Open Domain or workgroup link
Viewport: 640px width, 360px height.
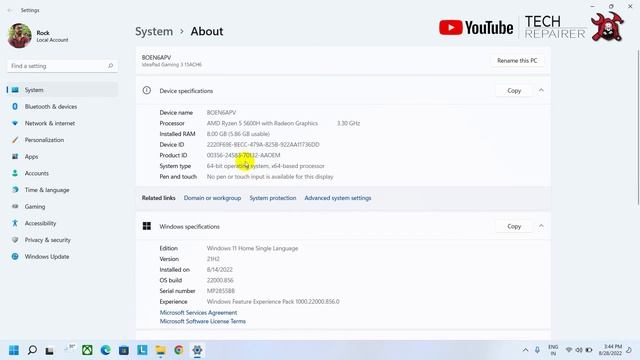point(212,198)
